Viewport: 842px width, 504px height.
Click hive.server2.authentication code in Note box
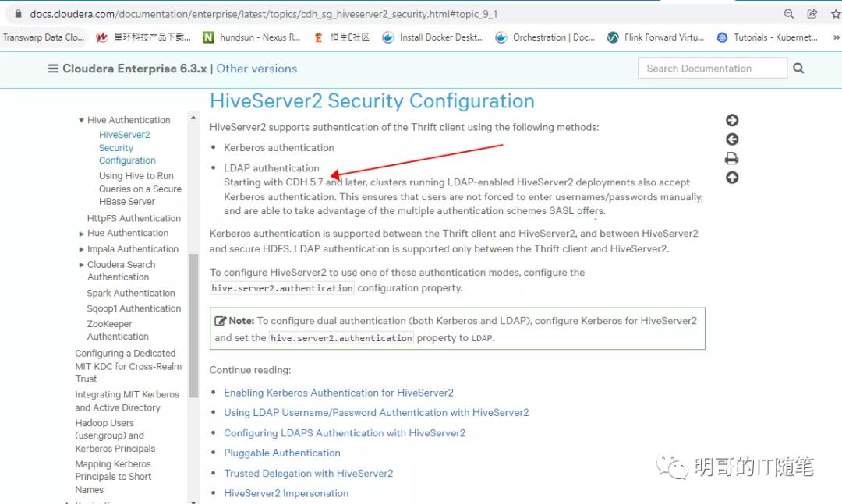pyautogui.click(x=341, y=338)
